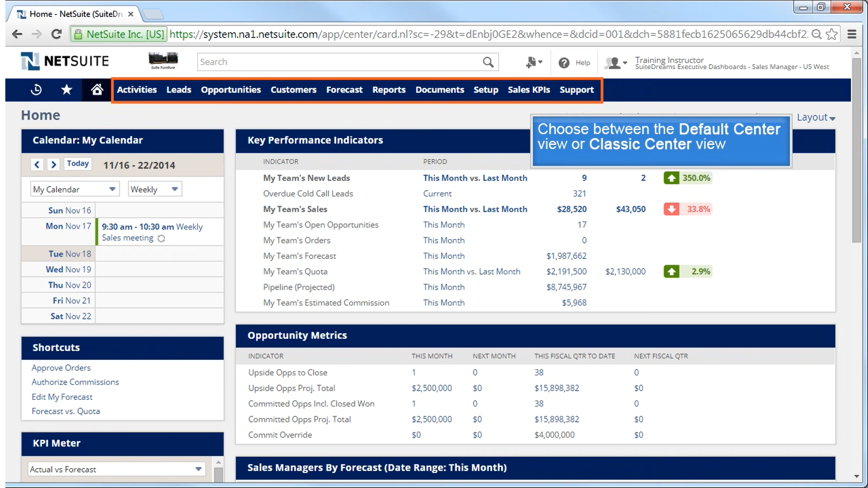This screenshot has height=488, width=868.
Task: Click red down arrow for Team's Sales
Action: tap(671, 209)
